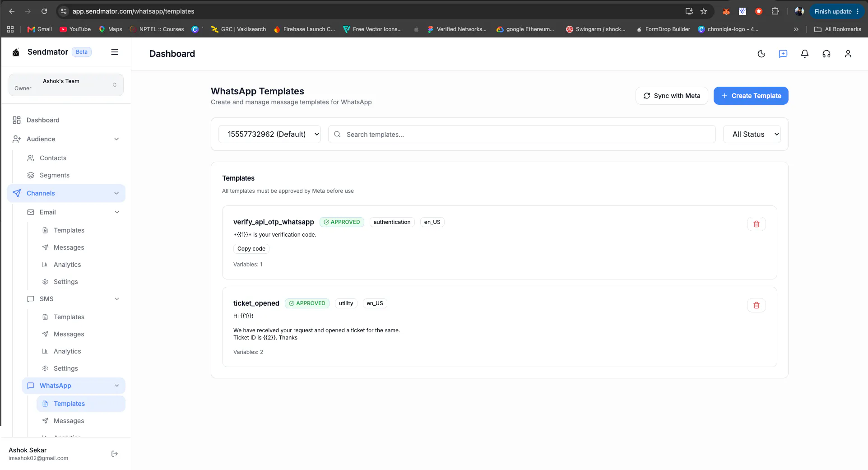Click the utility category tag
Viewport: 868px width, 470px height.
click(x=346, y=303)
